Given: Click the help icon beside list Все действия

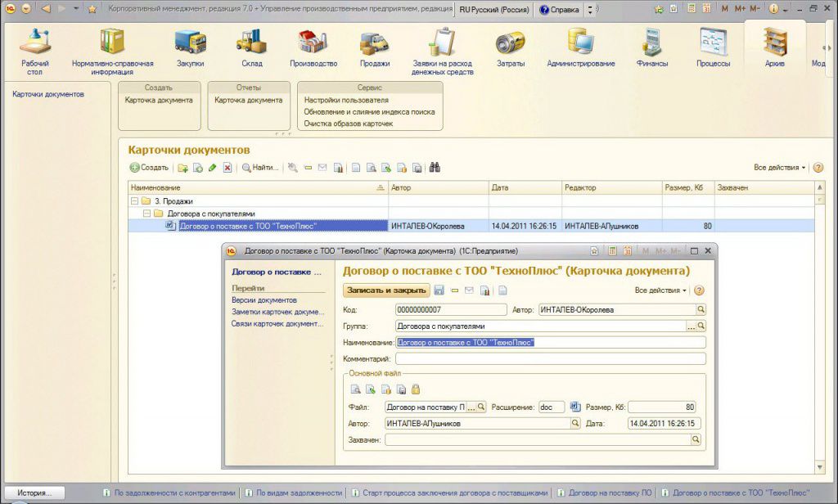Looking at the screenshot, I should (x=818, y=168).
